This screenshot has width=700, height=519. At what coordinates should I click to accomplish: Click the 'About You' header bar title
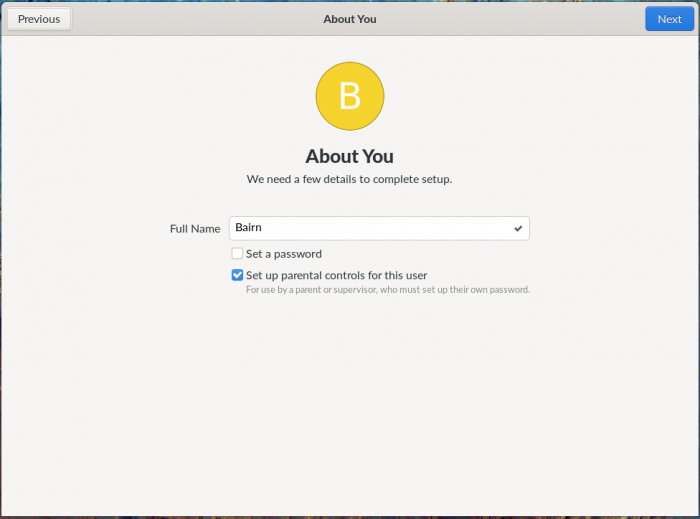(350, 19)
